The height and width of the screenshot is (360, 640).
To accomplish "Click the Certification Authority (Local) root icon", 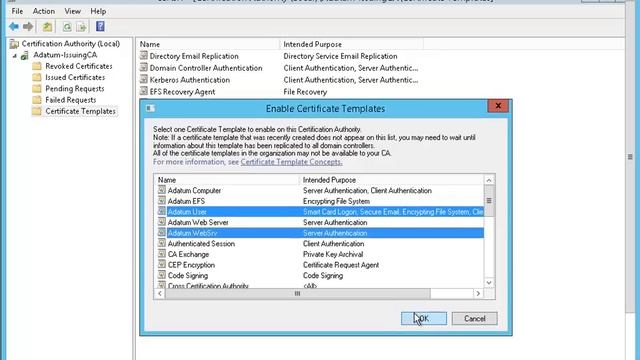I will click(14, 44).
